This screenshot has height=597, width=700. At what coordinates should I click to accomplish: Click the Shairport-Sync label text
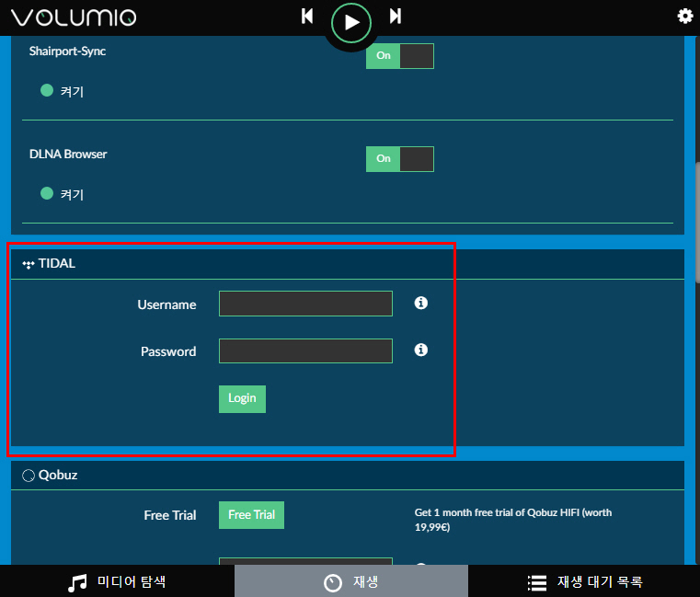[67, 52]
